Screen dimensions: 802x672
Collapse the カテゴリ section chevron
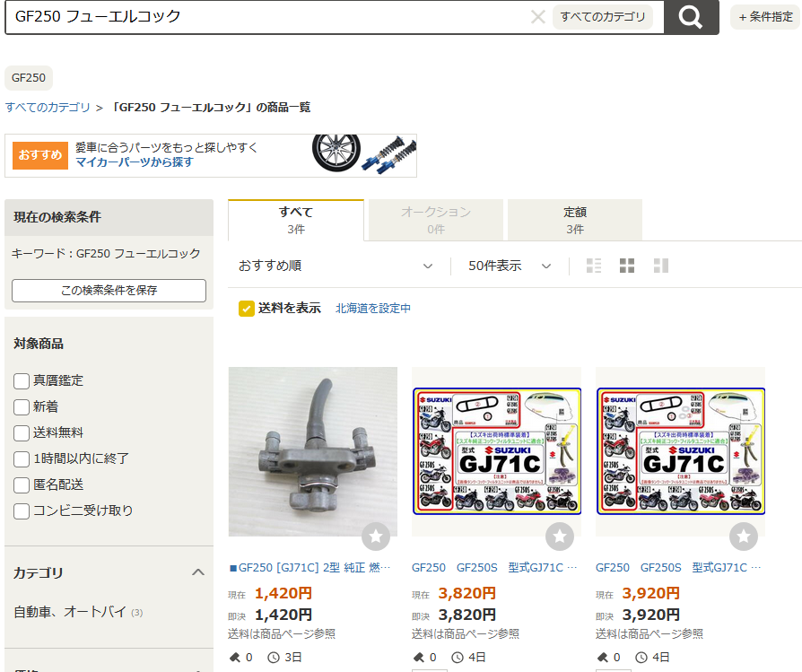pos(198,572)
